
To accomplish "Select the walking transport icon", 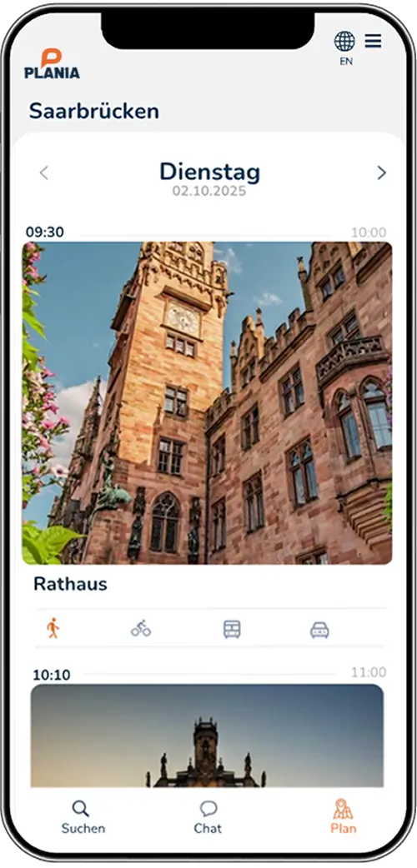I will (x=53, y=628).
